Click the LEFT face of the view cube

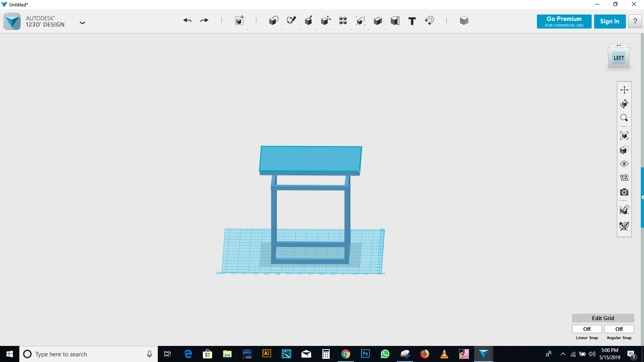tap(619, 58)
